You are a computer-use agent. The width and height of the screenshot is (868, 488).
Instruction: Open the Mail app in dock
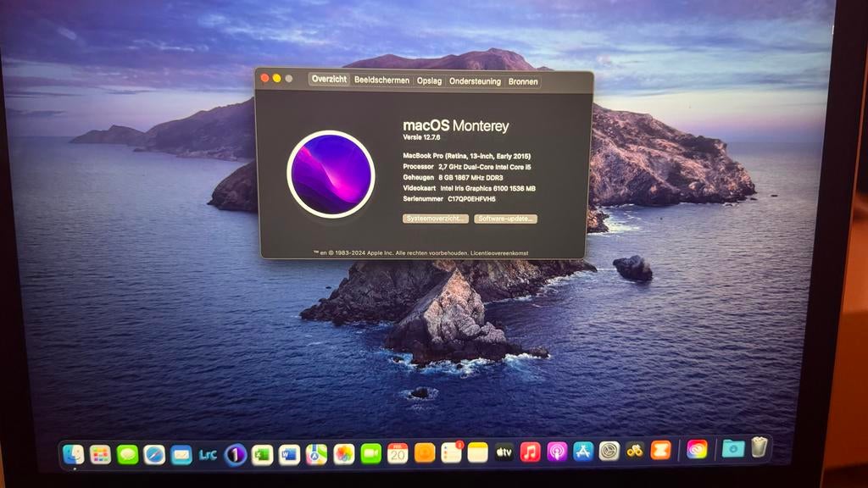181,455
